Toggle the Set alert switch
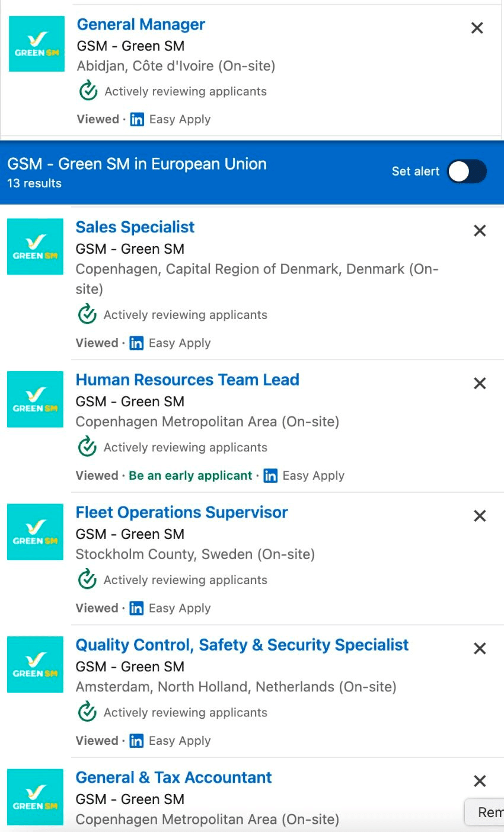504x832 pixels. 467,171
